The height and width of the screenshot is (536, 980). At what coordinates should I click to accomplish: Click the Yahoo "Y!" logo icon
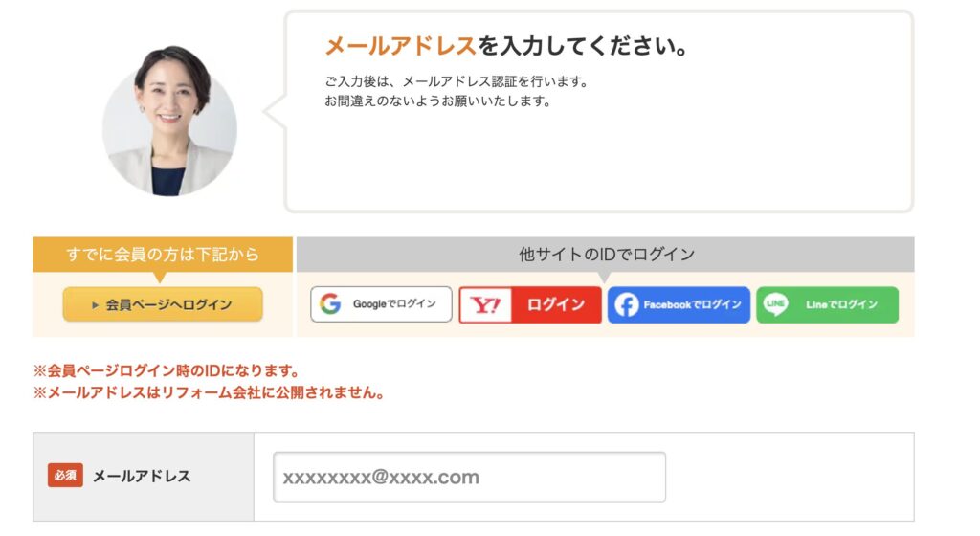click(x=486, y=305)
